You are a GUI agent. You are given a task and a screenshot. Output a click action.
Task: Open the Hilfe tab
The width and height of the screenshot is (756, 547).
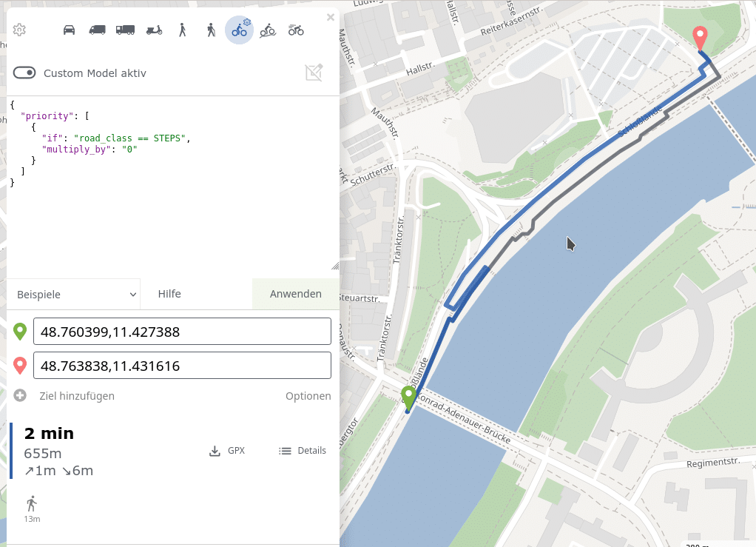coord(169,294)
